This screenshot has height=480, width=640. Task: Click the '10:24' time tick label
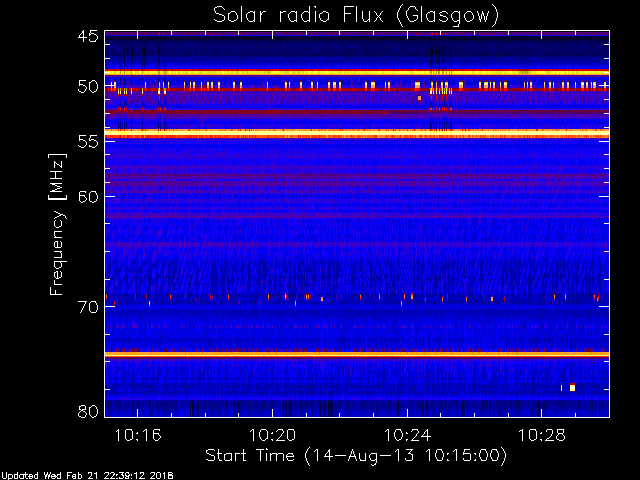coord(407,435)
